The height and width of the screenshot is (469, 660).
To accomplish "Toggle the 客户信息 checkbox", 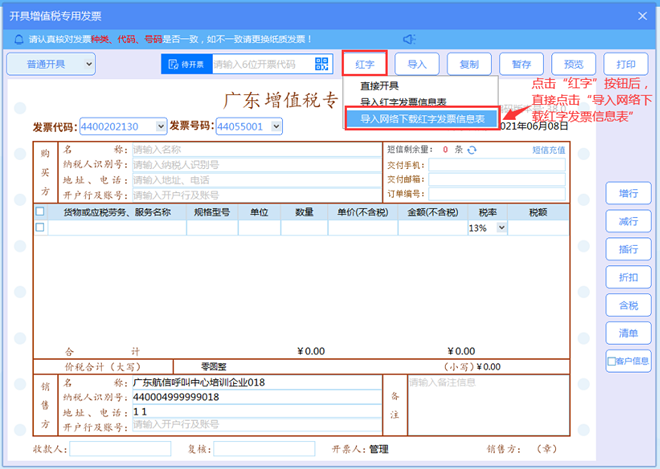I will pyautogui.click(x=612, y=361).
